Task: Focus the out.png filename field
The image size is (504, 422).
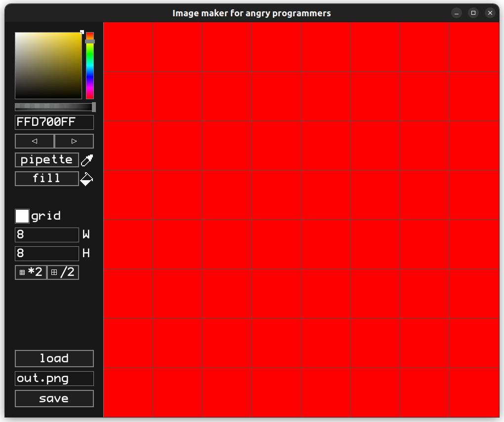Action: tap(54, 379)
